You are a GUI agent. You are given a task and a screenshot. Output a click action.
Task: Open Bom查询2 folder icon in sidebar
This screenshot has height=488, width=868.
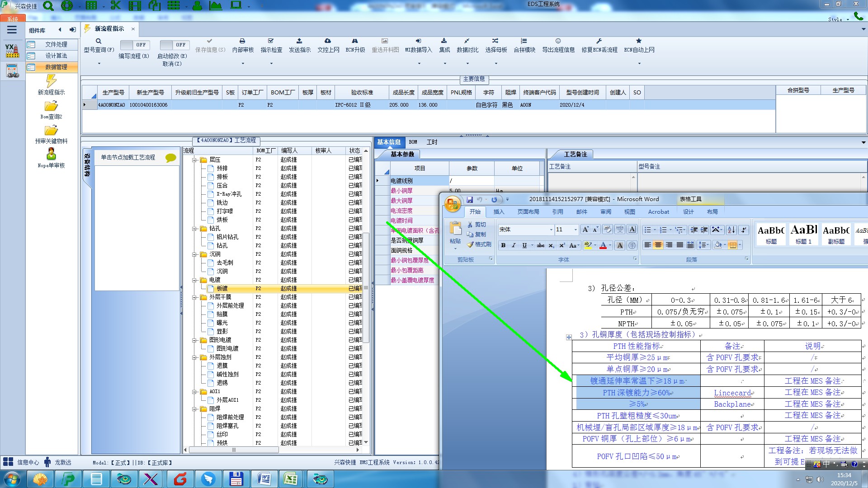tap(51, 106)
